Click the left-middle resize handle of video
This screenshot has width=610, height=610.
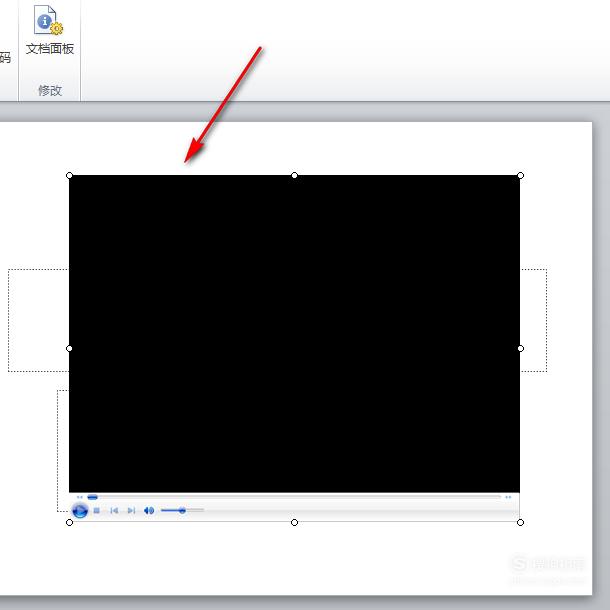pyautogui.click(x=69, y=349)
